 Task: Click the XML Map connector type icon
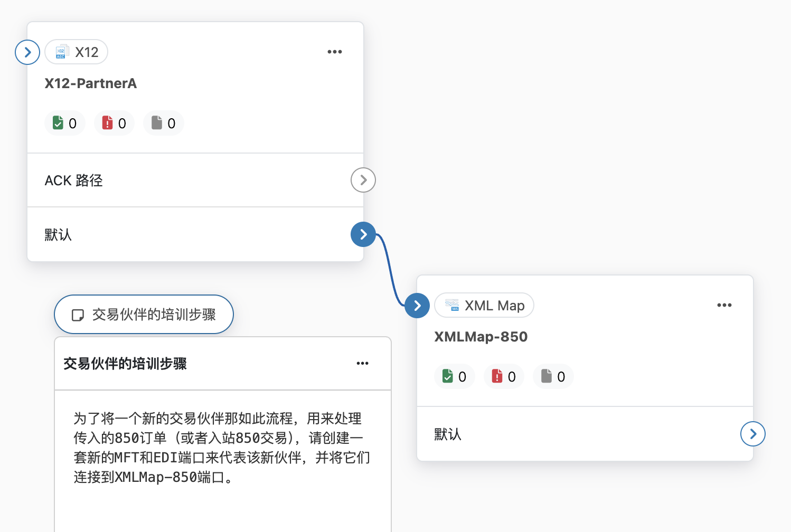[x=451, y=305]
